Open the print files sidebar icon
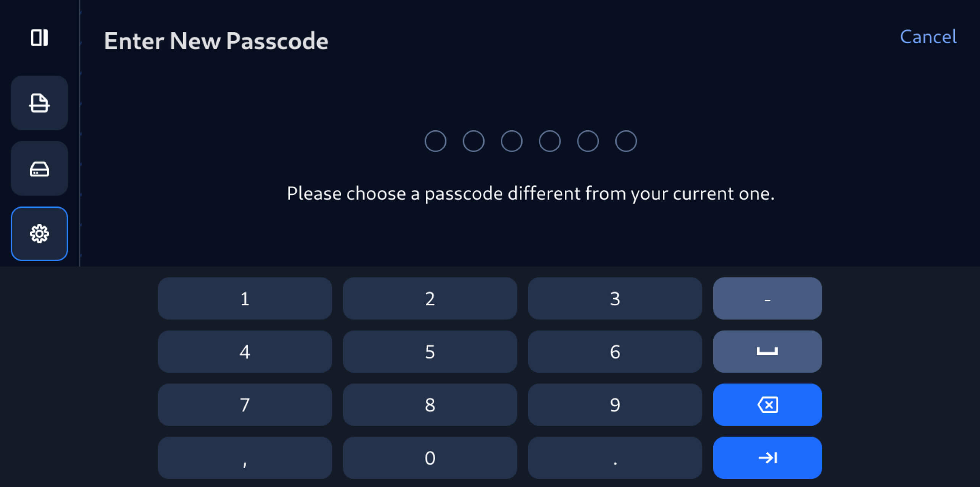The image size is (980, 487). pyautogui.click(x=39, y=103)
